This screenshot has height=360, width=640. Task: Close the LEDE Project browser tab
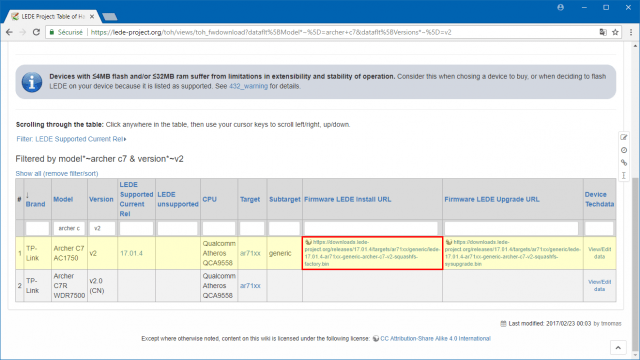(92, 16)
